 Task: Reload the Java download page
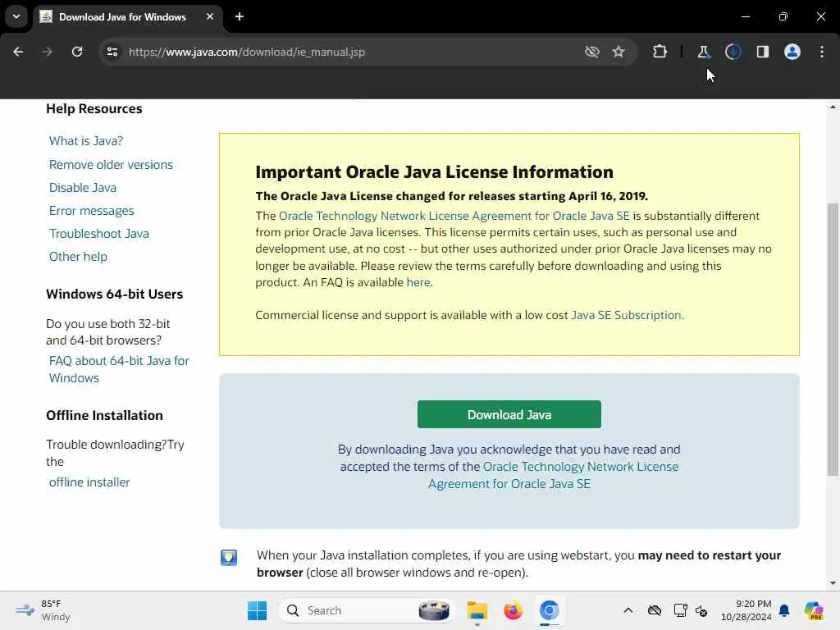77,52
